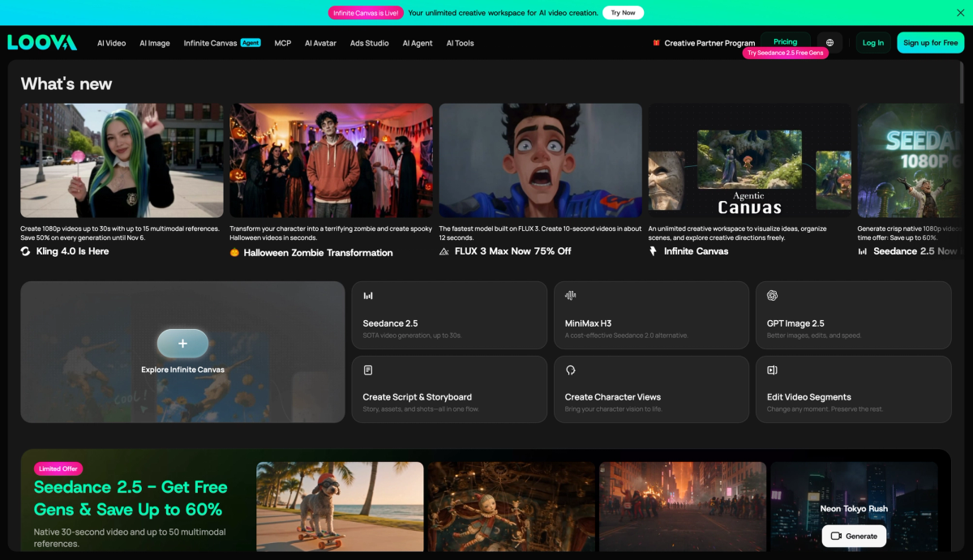Viewport: 973px width, 560px height.
Task: Click the camera icon on Generate button
Action: click(x=836, y=536)
